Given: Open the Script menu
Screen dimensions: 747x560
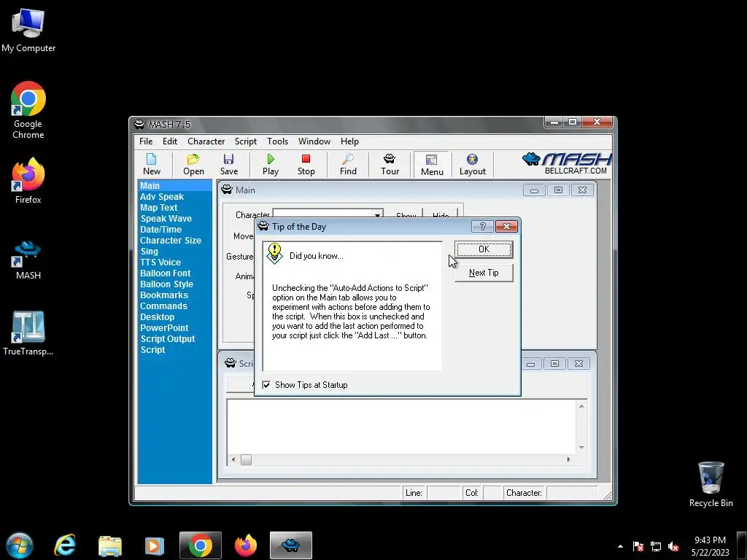Looking at the screenshot, I should (245, 141).
